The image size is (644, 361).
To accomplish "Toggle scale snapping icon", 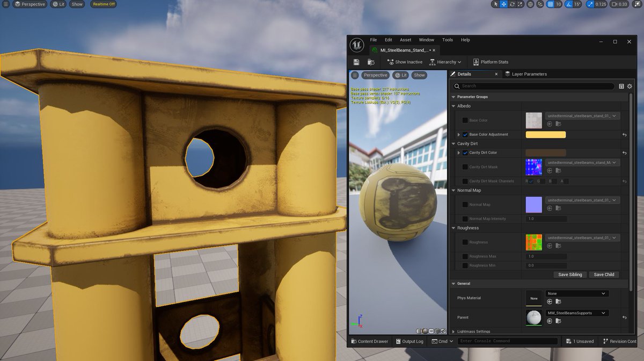I will pos(590,4).
